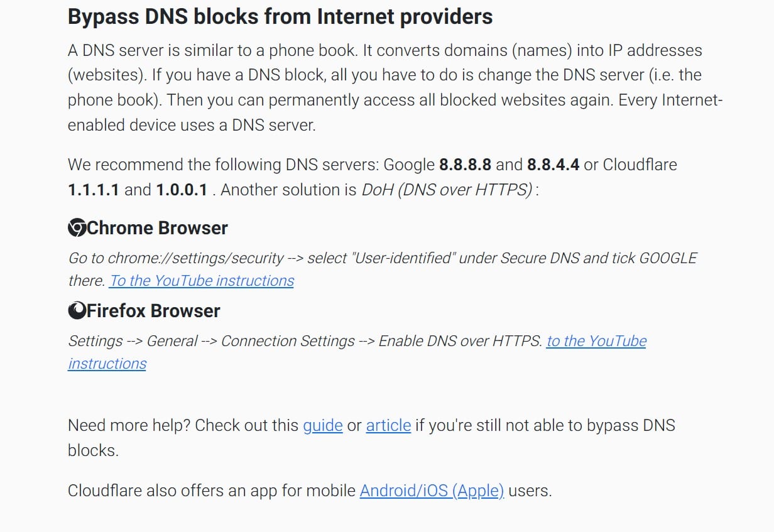Click the bold 8.8.4.4 DNS address

[553, 165]
